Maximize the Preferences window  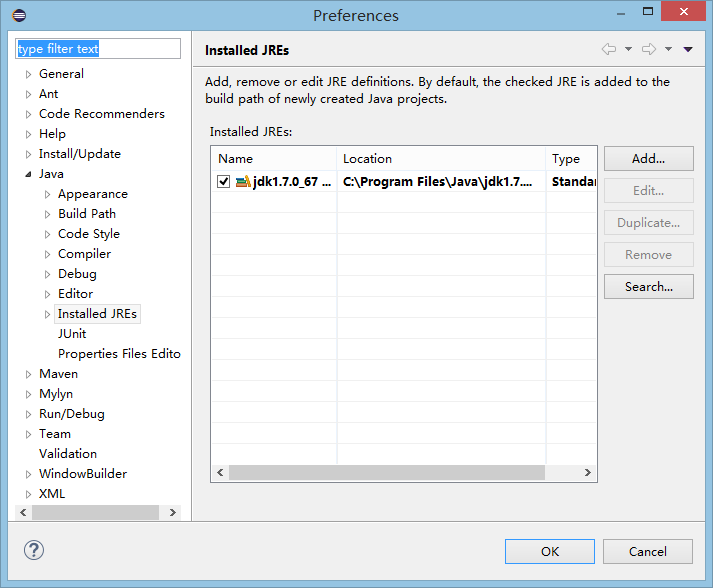648,11
